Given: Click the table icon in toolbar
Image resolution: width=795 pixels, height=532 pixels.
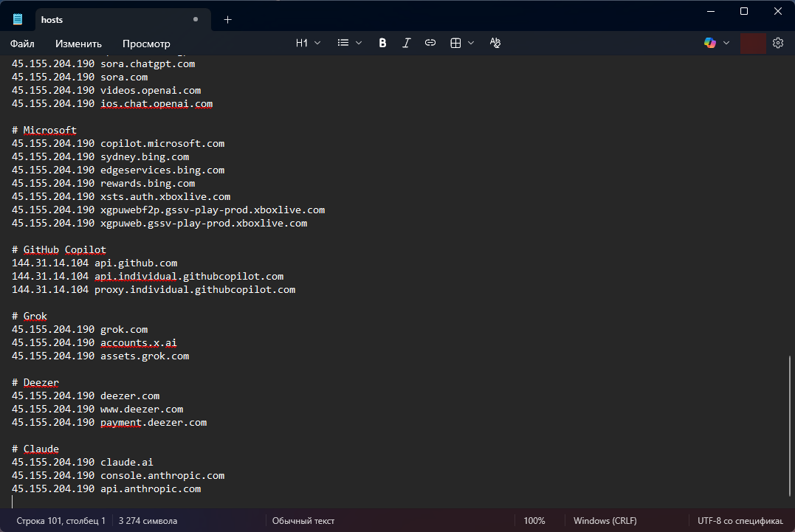Looking at the screenshot, I should pos(455,44).
